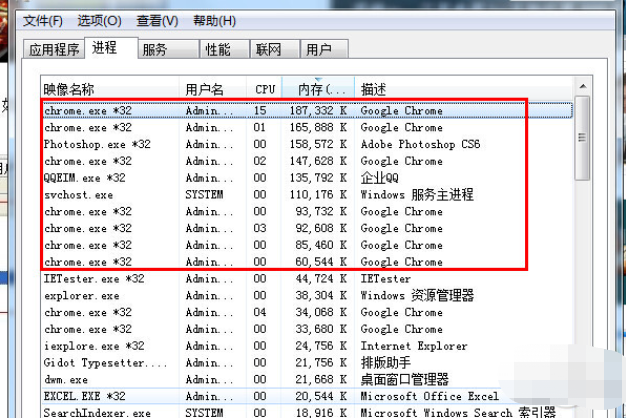Select the QQEIM.exe *32 process
The width and height of the screenshot is (626, 418).
(x=307, y=178)
